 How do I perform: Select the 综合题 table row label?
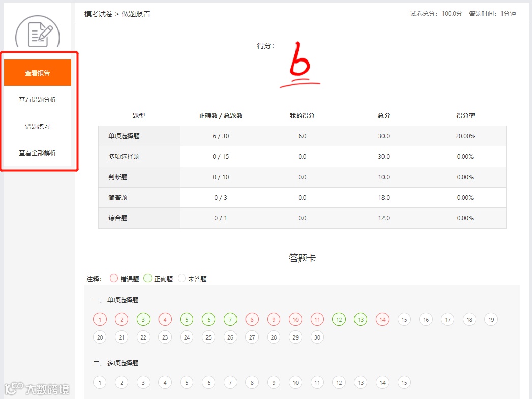pyautogui.click(x=117, y=218)
